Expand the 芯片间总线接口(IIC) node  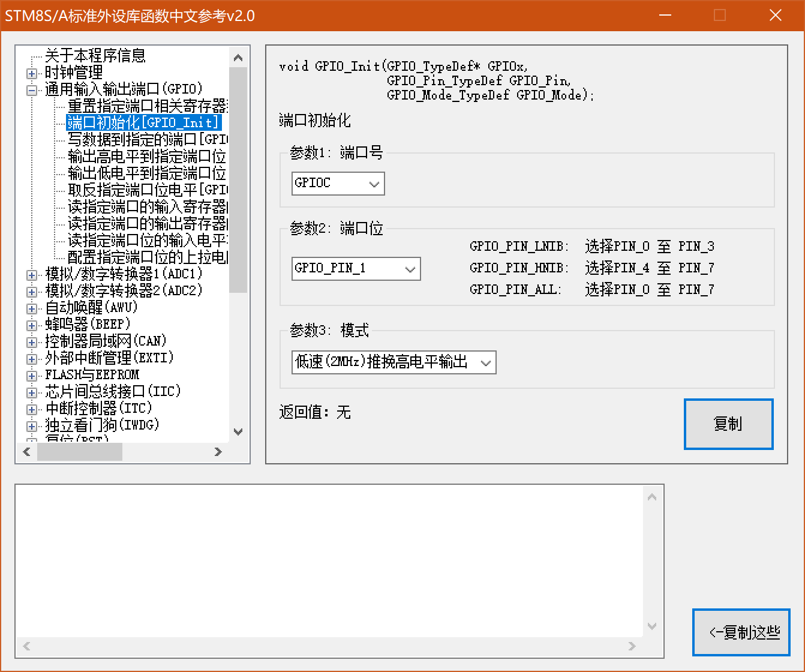pyautogui.click(x=31, y=392)
